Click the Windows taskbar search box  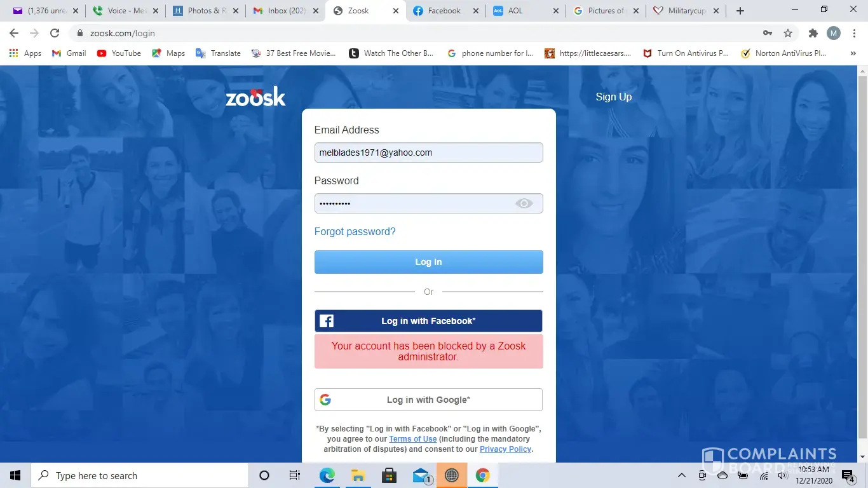click(140, 475)
